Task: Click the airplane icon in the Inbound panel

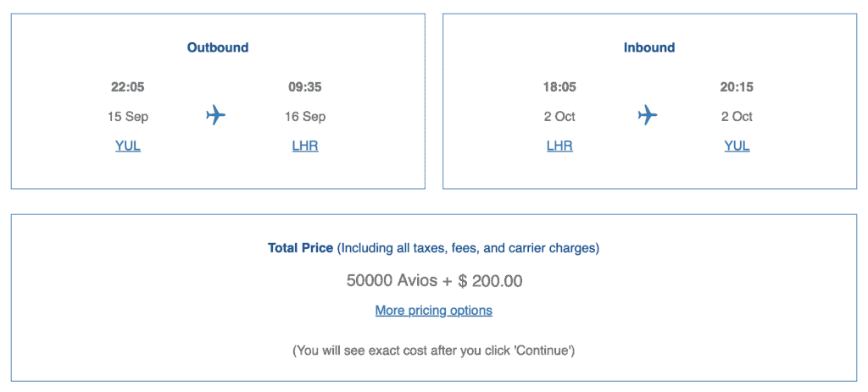Action: click(648, 115)
